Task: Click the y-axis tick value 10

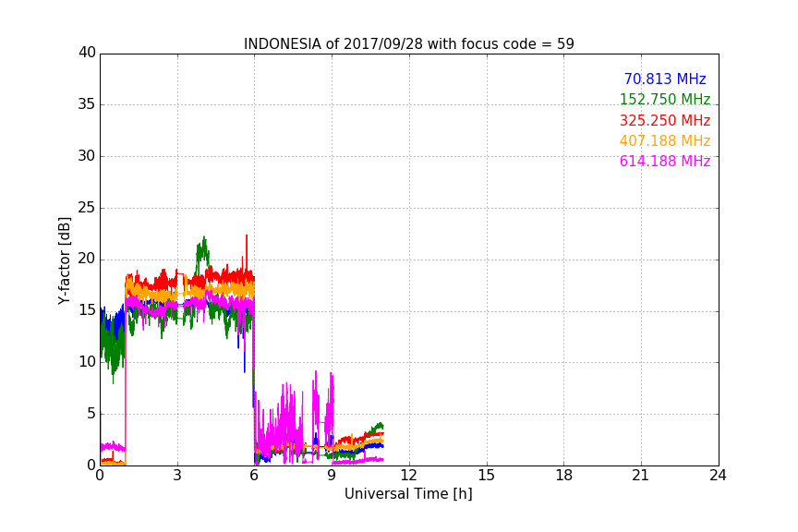Action: 87,362
